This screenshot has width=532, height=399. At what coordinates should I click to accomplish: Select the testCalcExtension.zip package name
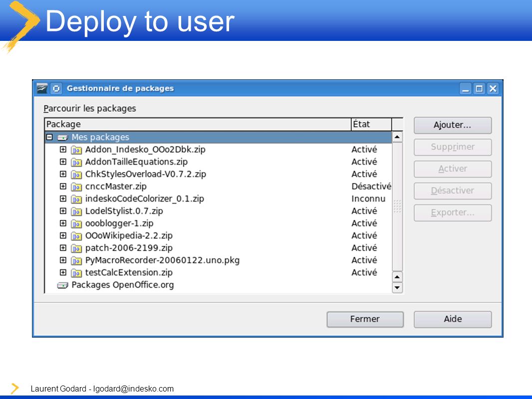click(x=129, y=272)
